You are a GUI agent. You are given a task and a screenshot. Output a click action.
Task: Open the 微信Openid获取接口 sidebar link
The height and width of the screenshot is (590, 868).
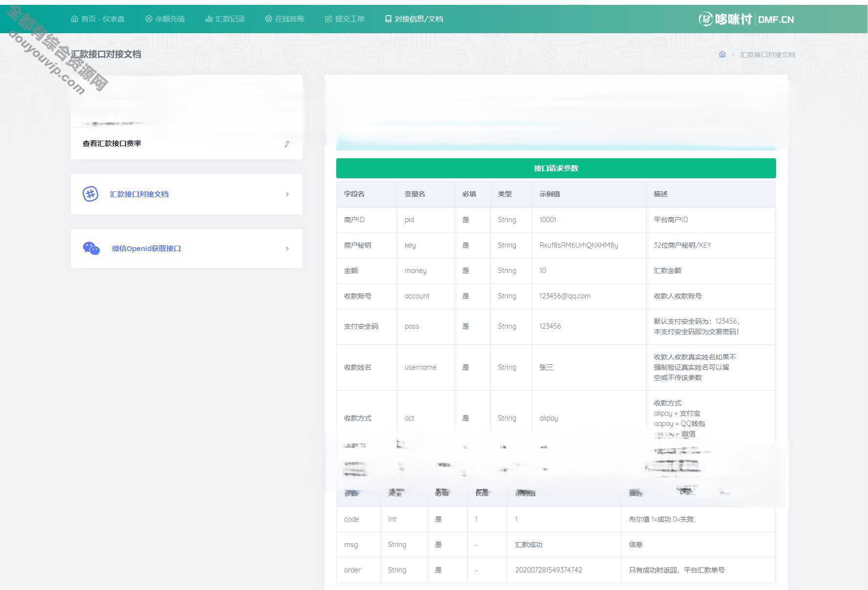click(x=146, y=249)
